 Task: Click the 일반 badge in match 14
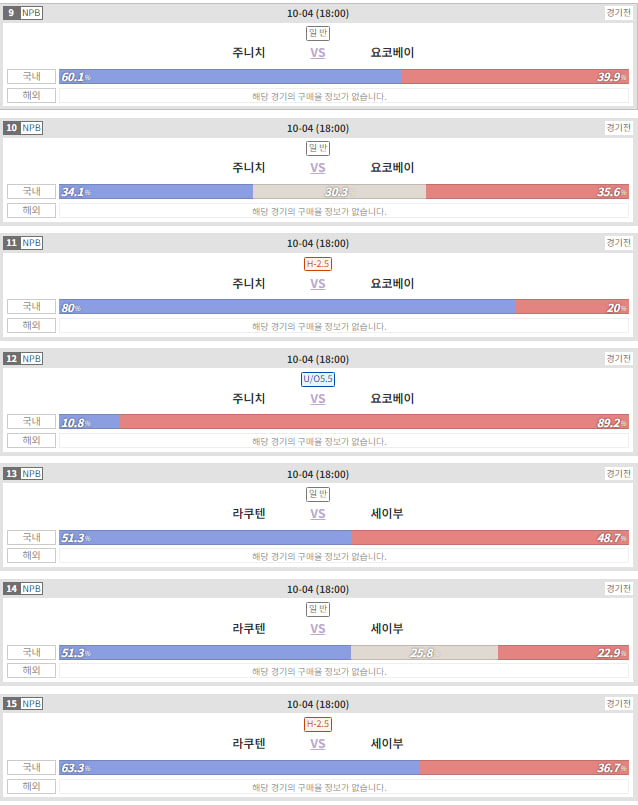[x=318, y=609]
